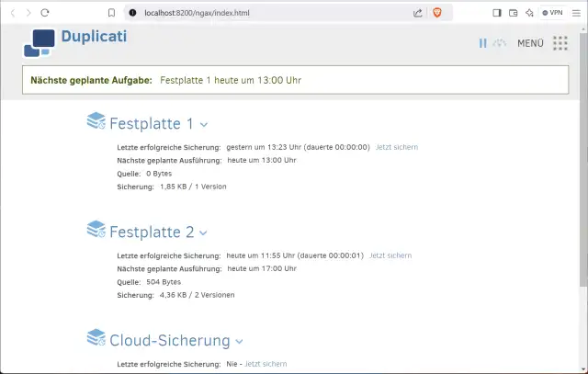Click the throttle speed icon
Viewport: 588px width, 374px height.
[499, 43]
